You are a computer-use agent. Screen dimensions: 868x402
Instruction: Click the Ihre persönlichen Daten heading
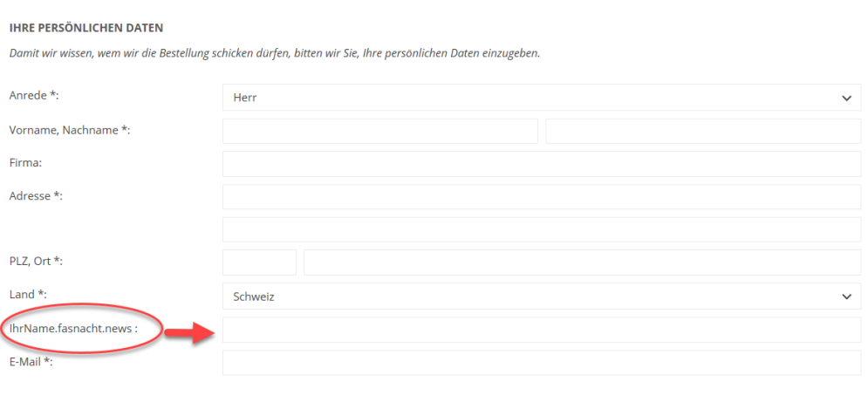click(x=85, y=29)
